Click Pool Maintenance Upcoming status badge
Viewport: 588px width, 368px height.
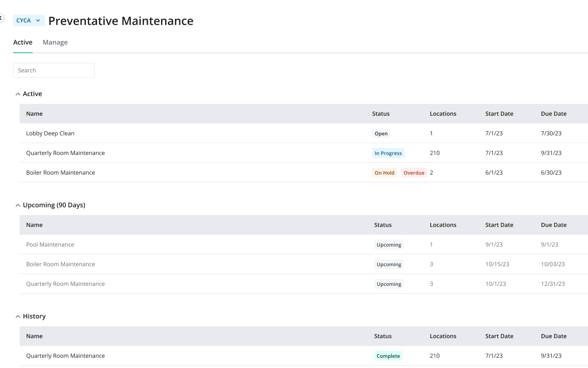389,245
